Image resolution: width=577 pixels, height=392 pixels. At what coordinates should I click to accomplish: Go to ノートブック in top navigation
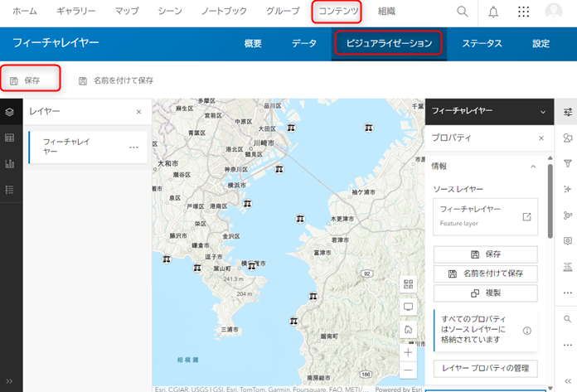(224, 12)
